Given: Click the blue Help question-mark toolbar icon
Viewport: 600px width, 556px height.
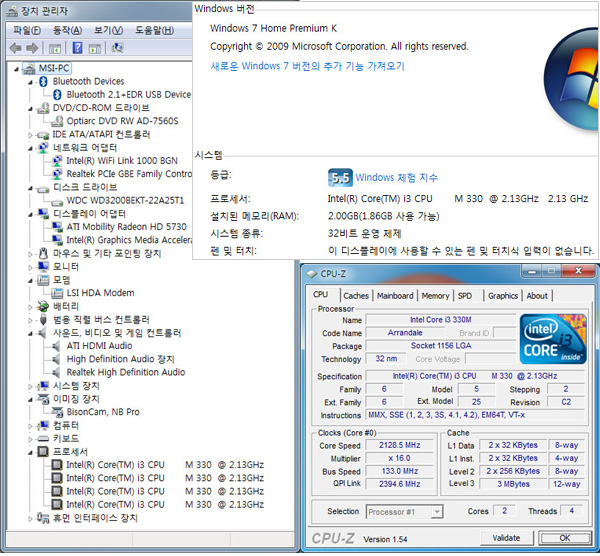Looking at the screenshot, I should tap(77, 48).
